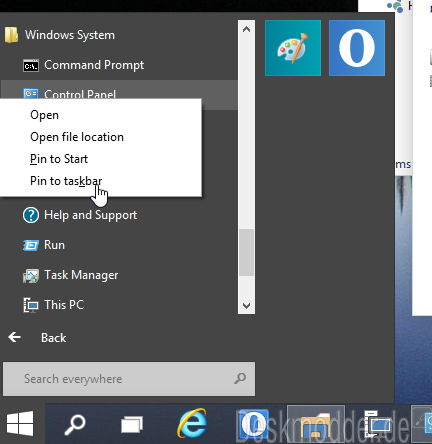Collapse the Windows System folder label
432x444 pixels.
click(70, 35)
